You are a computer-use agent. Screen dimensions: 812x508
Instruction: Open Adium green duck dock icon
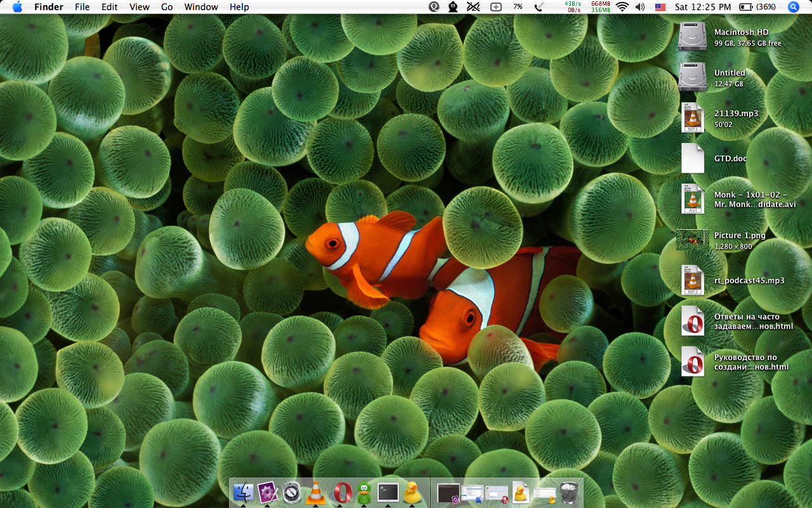[363, 493]
